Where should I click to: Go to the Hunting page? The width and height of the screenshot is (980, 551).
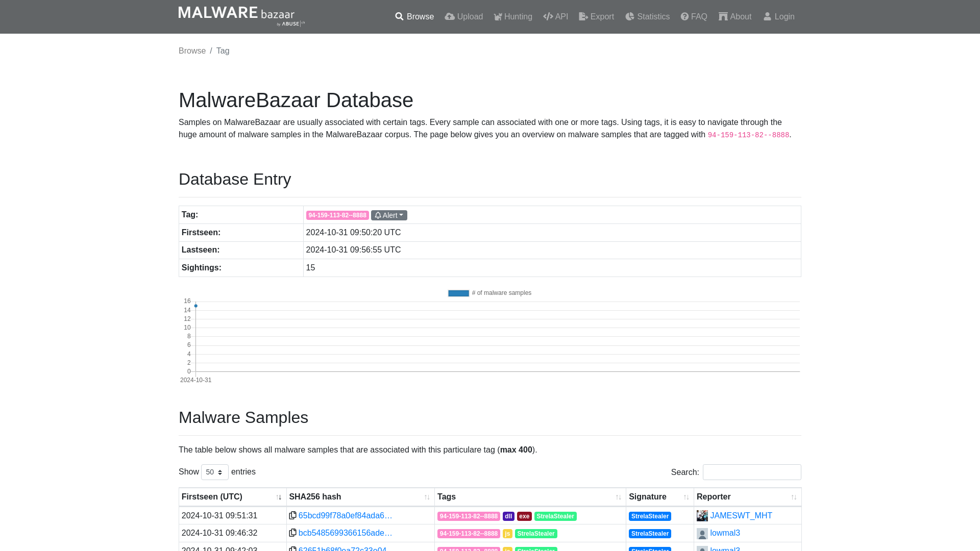[x=512, y=17]
